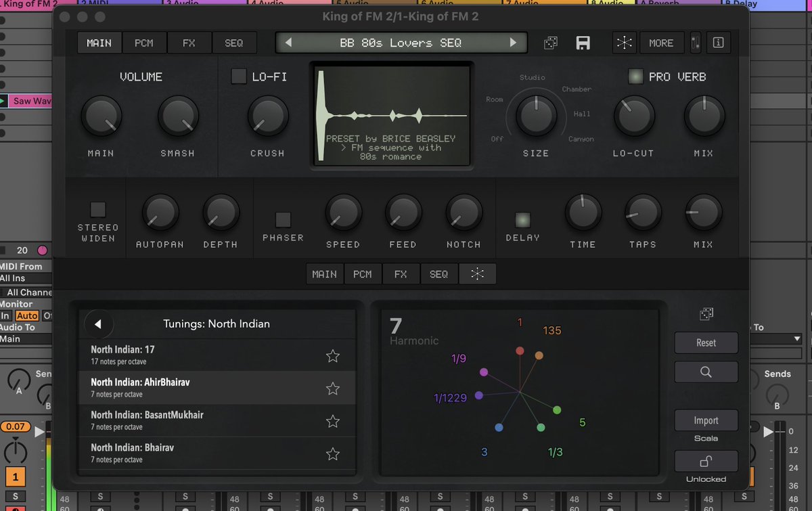The width and height of the screenshot is (812, 511).
Task: Click the purple node labeled 1/1229
Action: (479, 395)
